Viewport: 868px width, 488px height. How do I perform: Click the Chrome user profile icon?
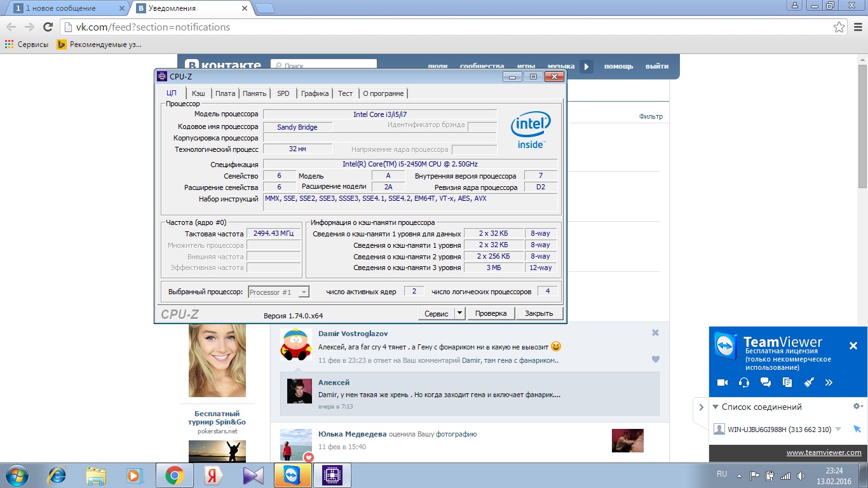pos(794,5)
